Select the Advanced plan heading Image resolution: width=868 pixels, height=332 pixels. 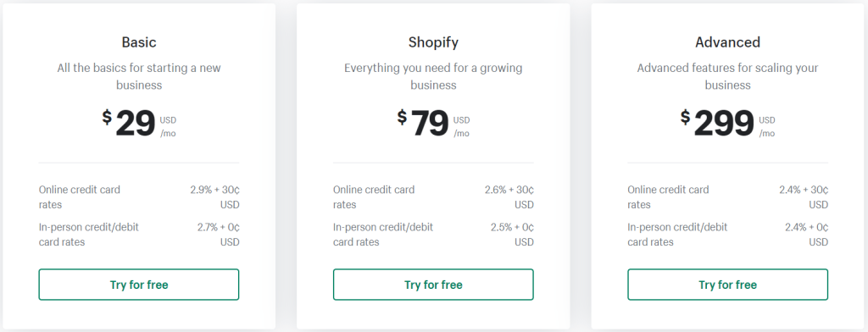pyautogui.click(x=728, y=42)
